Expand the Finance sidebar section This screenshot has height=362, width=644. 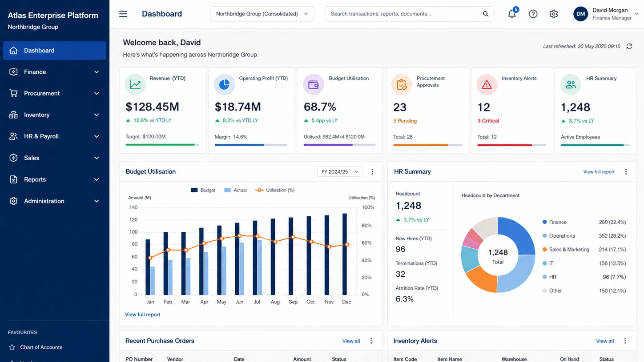(x=54, y=72)
